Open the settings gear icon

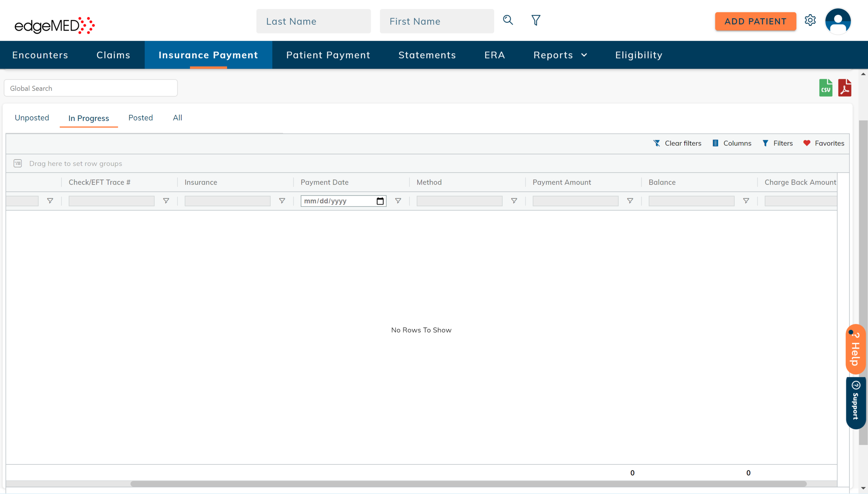coord(810,20)
